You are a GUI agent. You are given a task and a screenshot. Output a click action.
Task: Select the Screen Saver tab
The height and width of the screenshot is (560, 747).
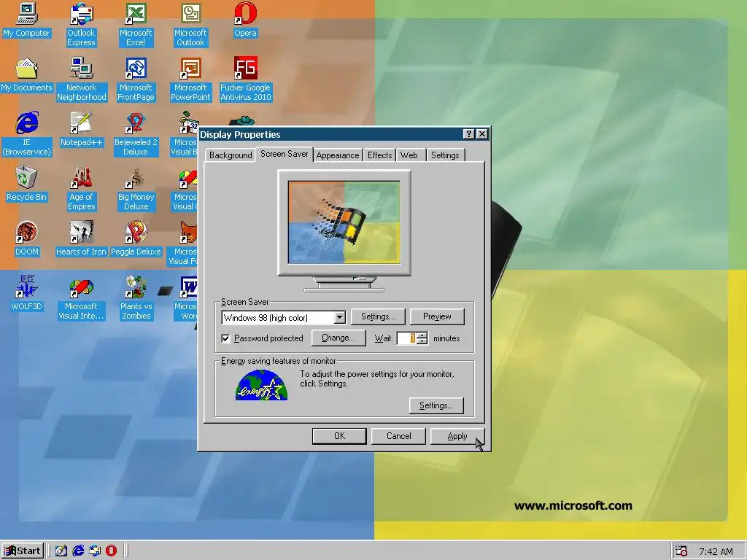(285, 154)
